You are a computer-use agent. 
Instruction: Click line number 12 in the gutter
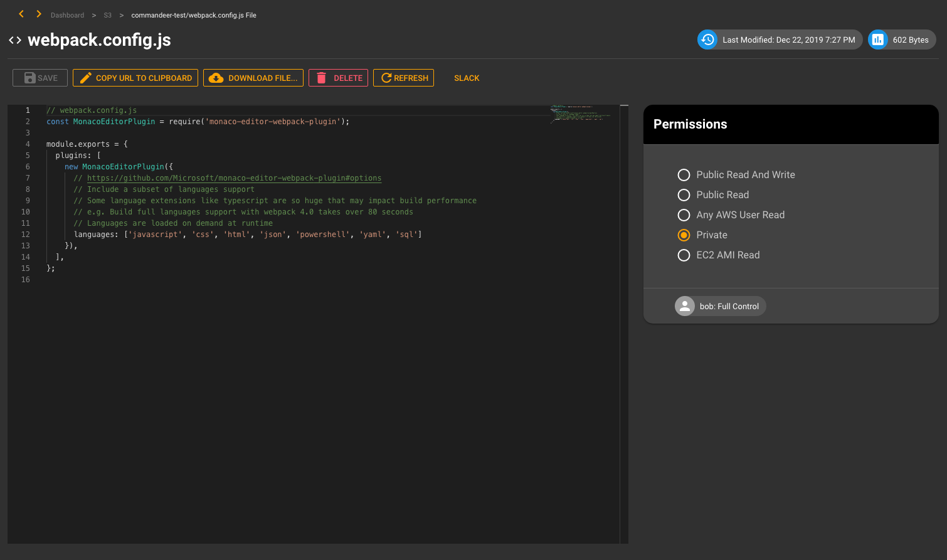pyautogui.click(x=26, y=235)
